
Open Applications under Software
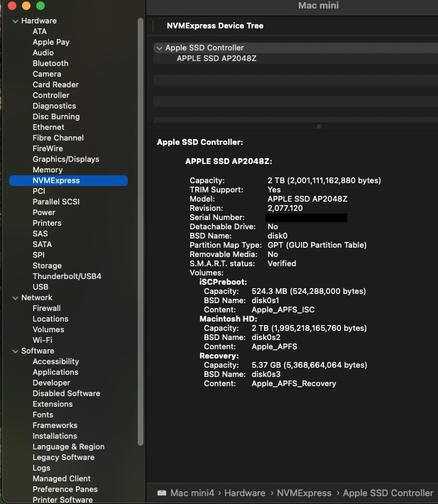coord(55,372)
